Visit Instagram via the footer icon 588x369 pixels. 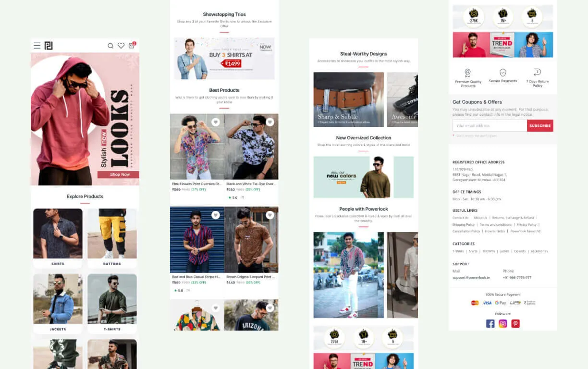click(502, 323)
